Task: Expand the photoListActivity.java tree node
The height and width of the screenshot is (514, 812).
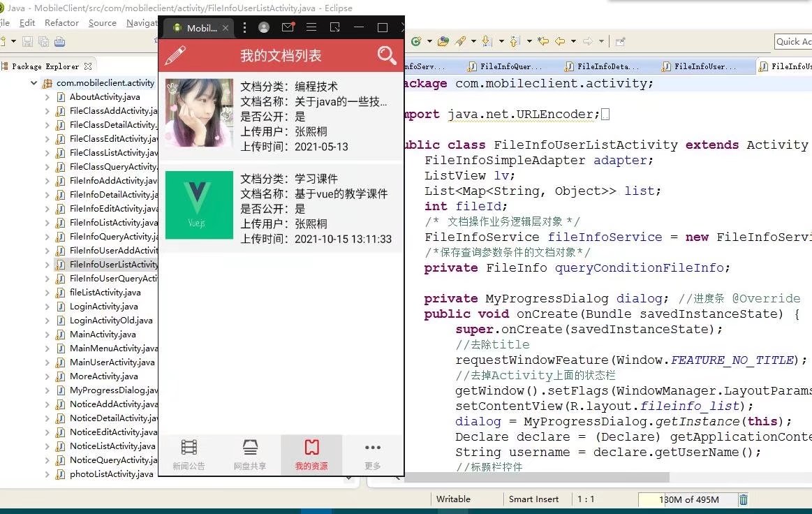Action: pos(47,474)
